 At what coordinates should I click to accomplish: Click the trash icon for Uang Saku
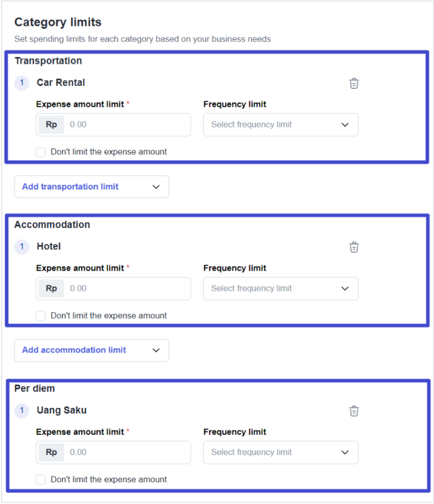click(354, 411)
